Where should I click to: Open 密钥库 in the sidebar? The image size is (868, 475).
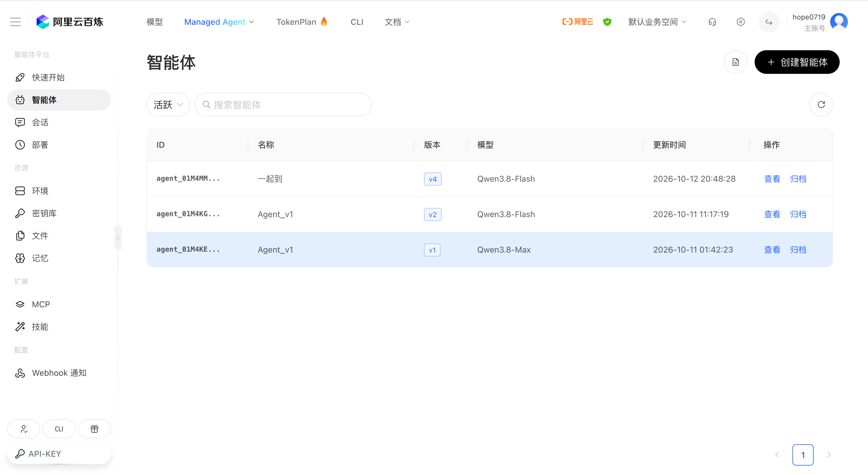[x=59, y=213]
